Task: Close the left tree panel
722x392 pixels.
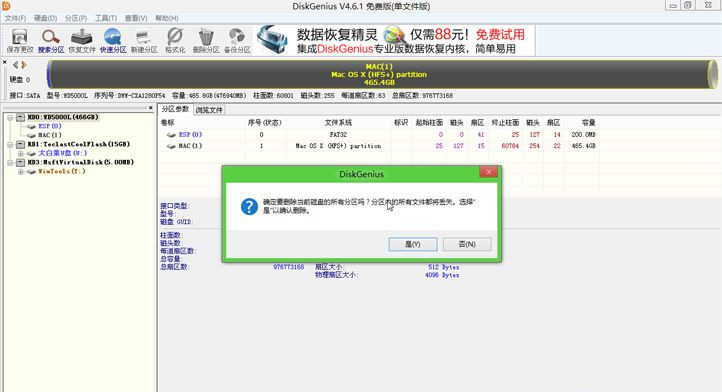Action: (x=151, y=108)
